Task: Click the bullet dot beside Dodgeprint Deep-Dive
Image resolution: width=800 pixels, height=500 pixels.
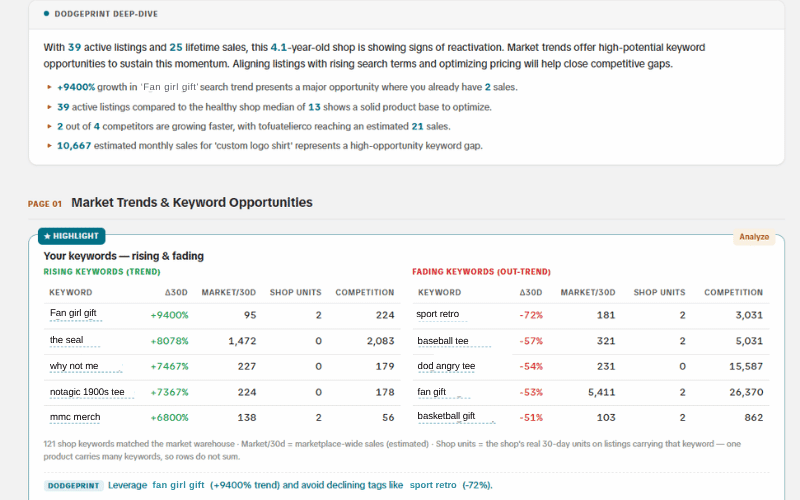Action: (x=46, y=14)
